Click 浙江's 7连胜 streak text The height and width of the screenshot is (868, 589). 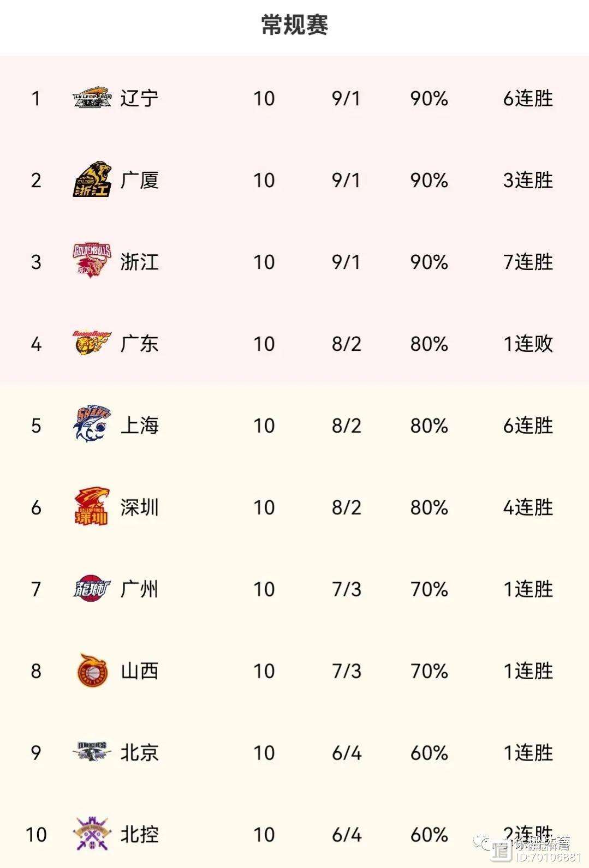click(x=528, y=262)
